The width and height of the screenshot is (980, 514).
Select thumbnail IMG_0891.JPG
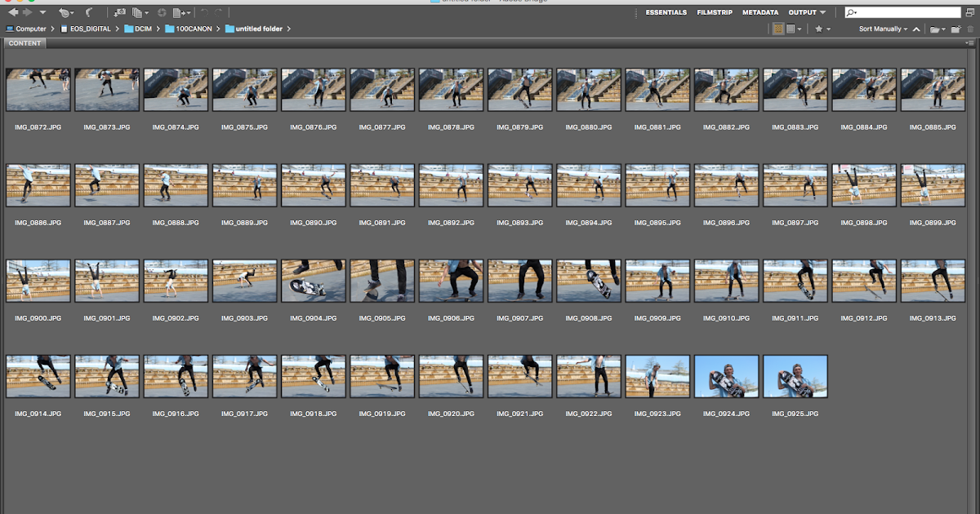point(382,185)
